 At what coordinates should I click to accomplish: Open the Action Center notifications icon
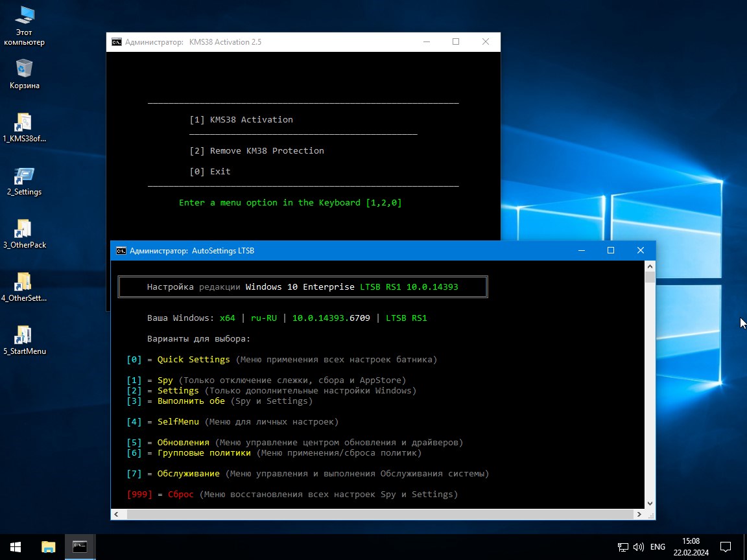(726, 547)
